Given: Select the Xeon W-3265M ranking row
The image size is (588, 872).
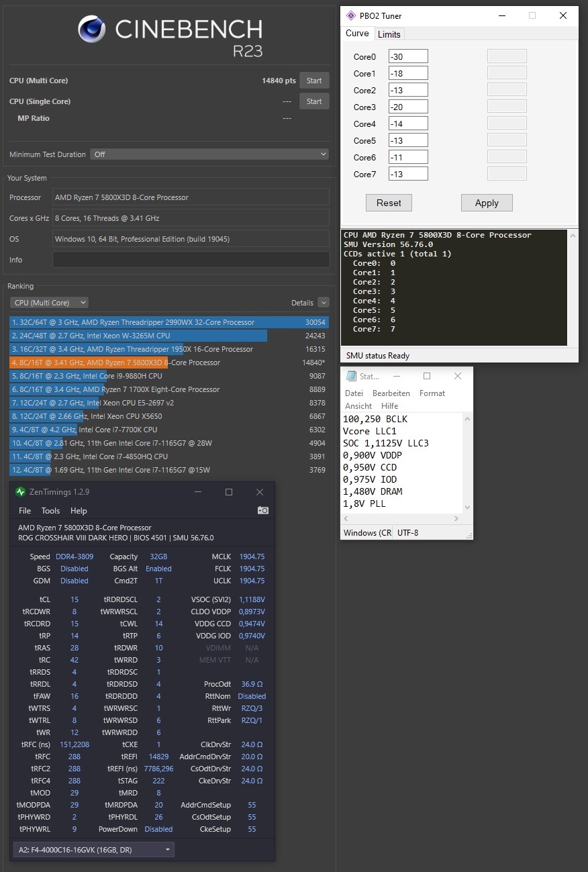Looking at the screenshot, I should point(169,336).
